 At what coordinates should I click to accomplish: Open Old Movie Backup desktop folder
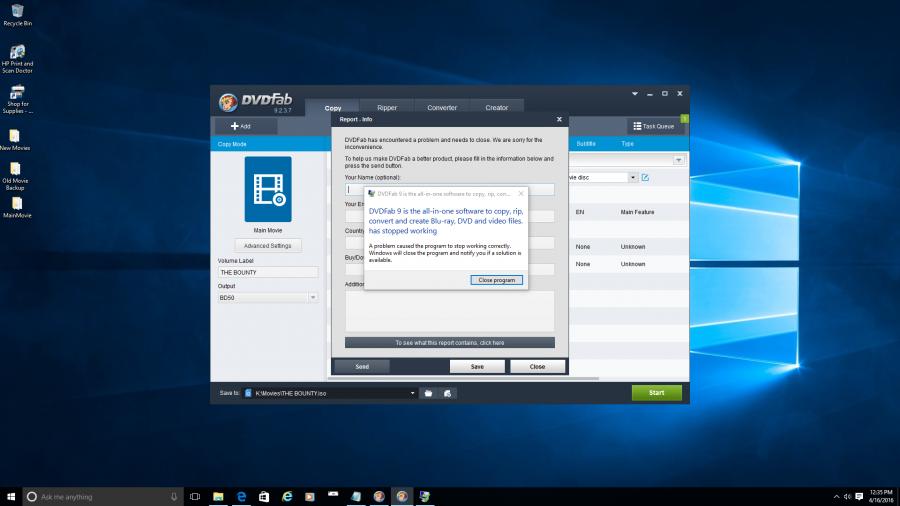[15, 176]
